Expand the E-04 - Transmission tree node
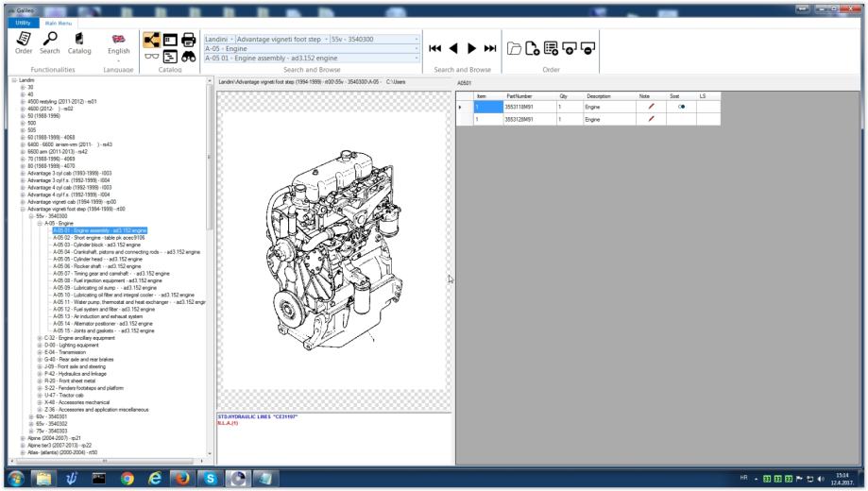The width and height of the screenshot is (868, 491). pyautogui.click(x=40, y=353)
